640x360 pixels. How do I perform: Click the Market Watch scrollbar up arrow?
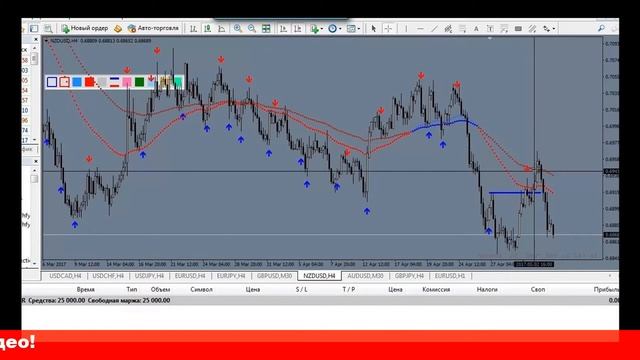click(34, 49)
